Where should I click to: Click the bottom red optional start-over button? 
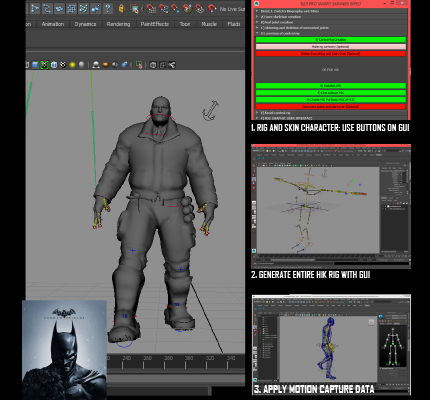(x=331, y=107)
